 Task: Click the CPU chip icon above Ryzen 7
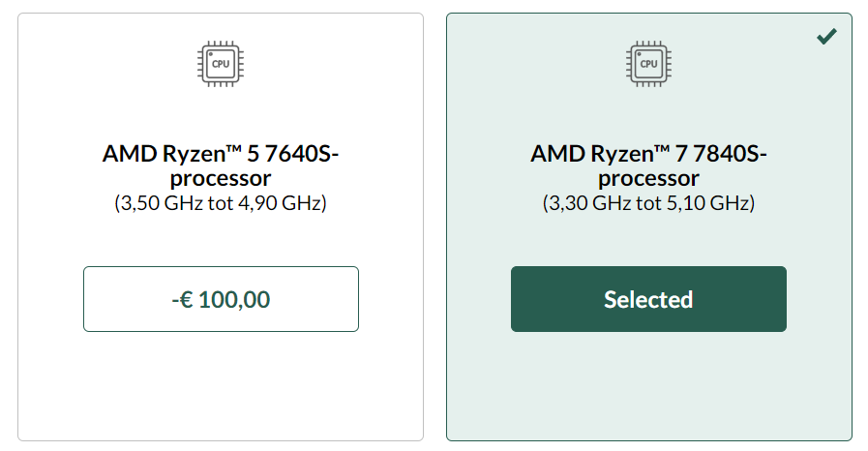[648, 63]
